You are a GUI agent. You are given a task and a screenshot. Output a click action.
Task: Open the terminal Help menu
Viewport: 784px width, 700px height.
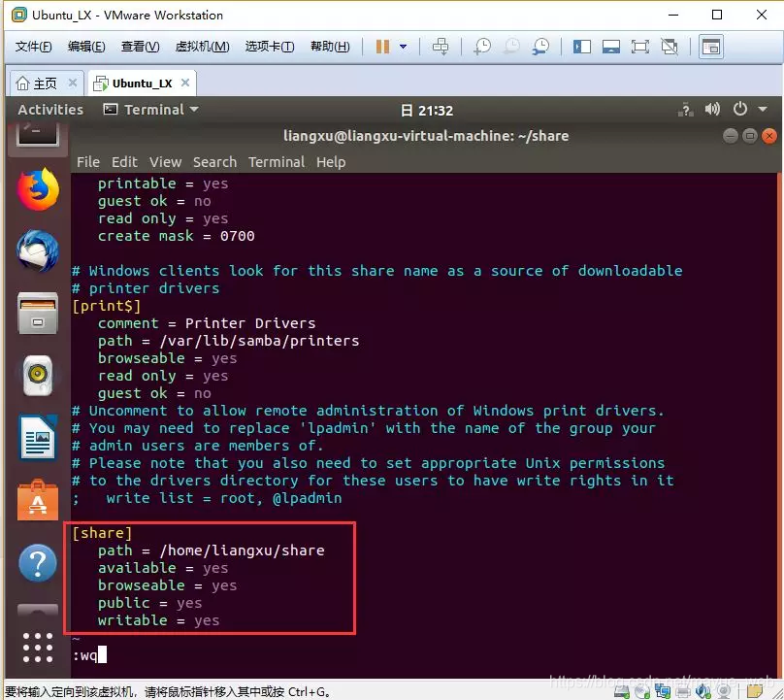pyautogui.click(x=331, y=162)
